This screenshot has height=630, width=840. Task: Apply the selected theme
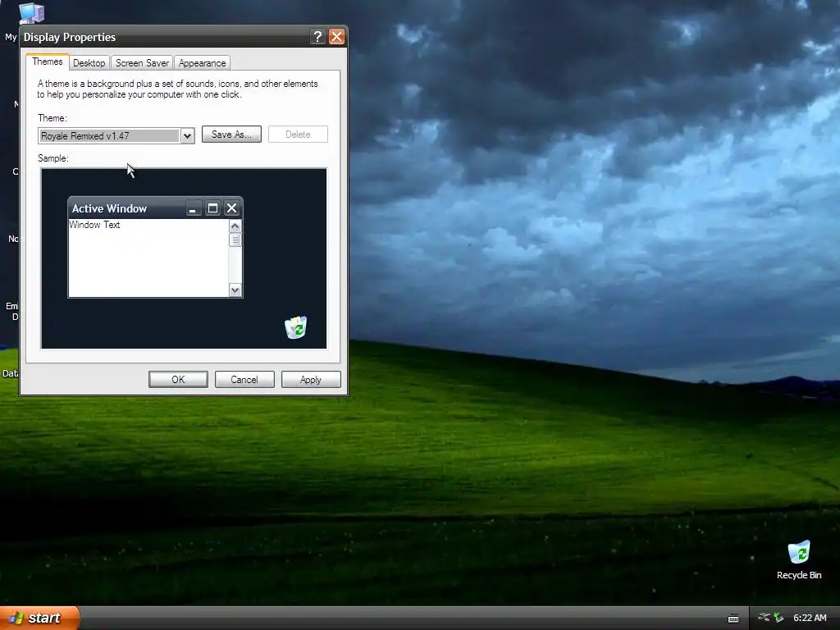click(x=311, y=380)
